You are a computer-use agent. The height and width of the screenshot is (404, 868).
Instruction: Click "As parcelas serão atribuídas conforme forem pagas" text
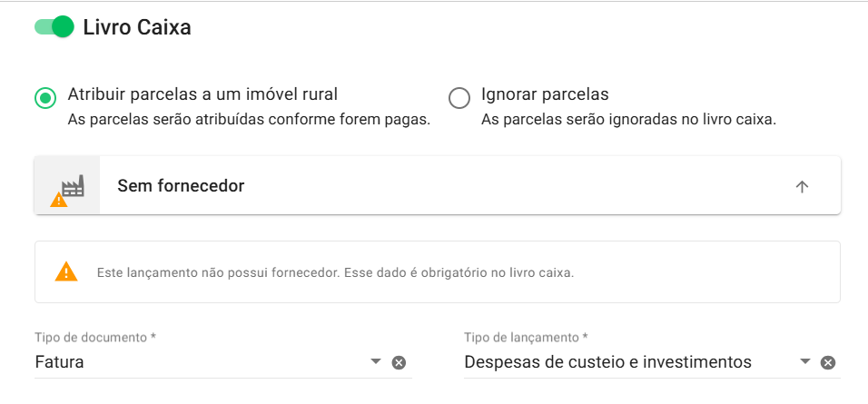[x=249, y=120]
